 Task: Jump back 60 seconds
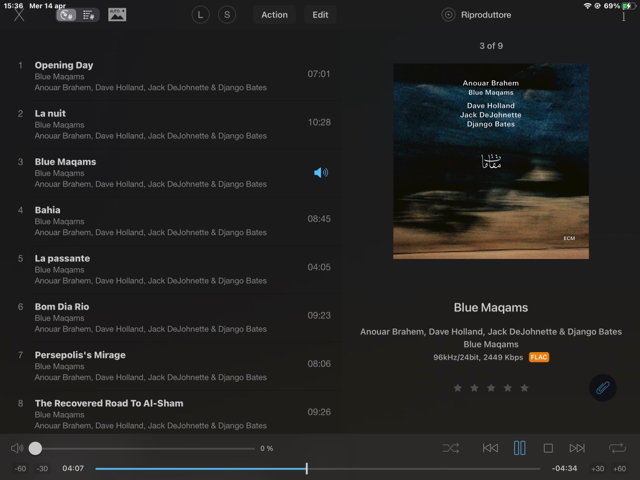point(20,469)
